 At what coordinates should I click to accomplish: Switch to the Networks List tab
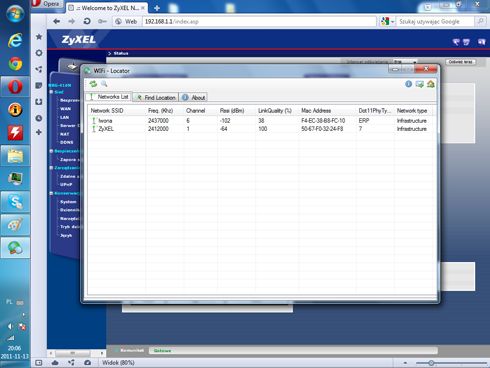coord(109,97)
